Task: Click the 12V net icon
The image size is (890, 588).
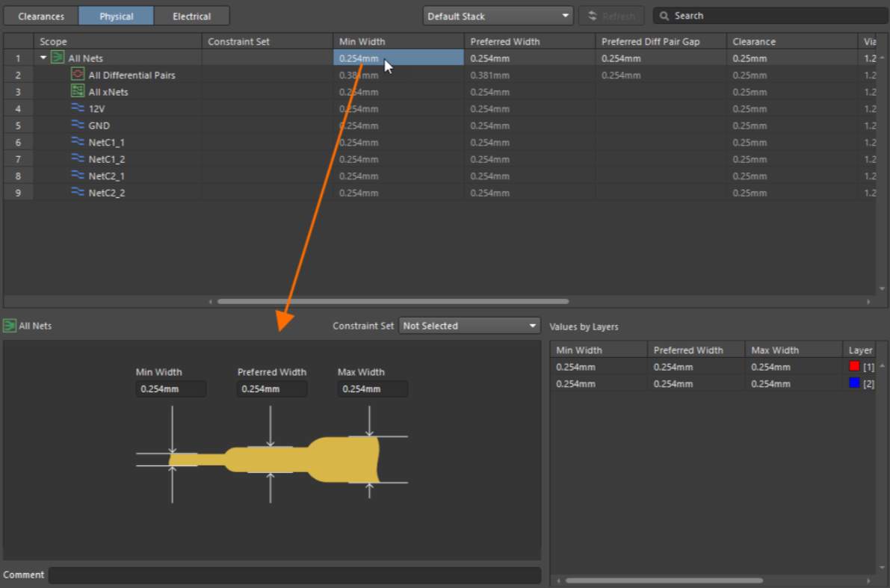Action: point(78,108)
